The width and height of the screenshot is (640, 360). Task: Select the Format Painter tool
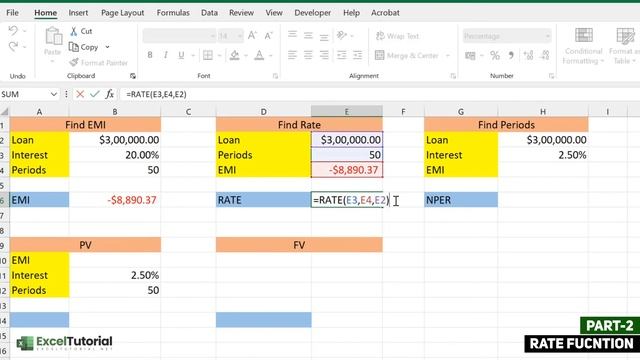(98, 62)
